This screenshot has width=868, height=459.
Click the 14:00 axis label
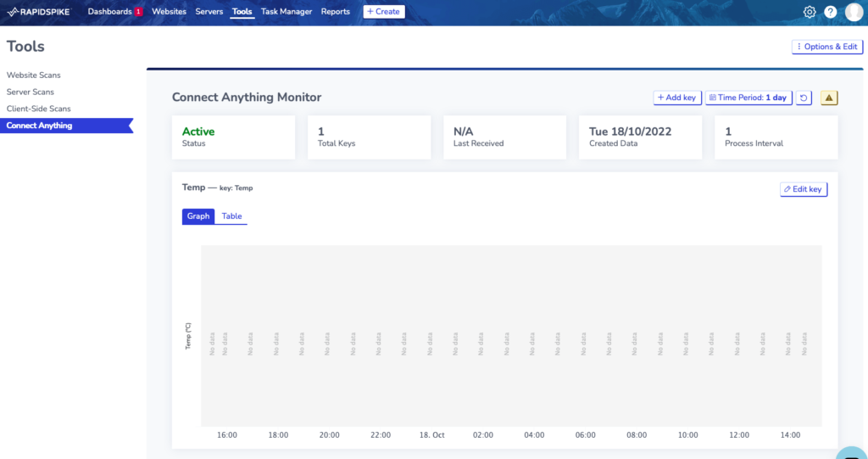(x=790, y=435)
